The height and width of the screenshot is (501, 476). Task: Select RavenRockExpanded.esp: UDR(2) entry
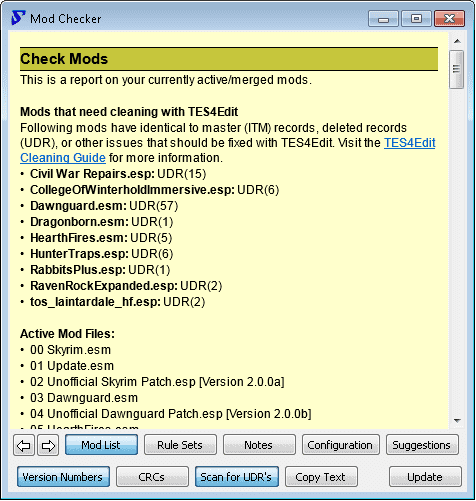tap(126, 286)
